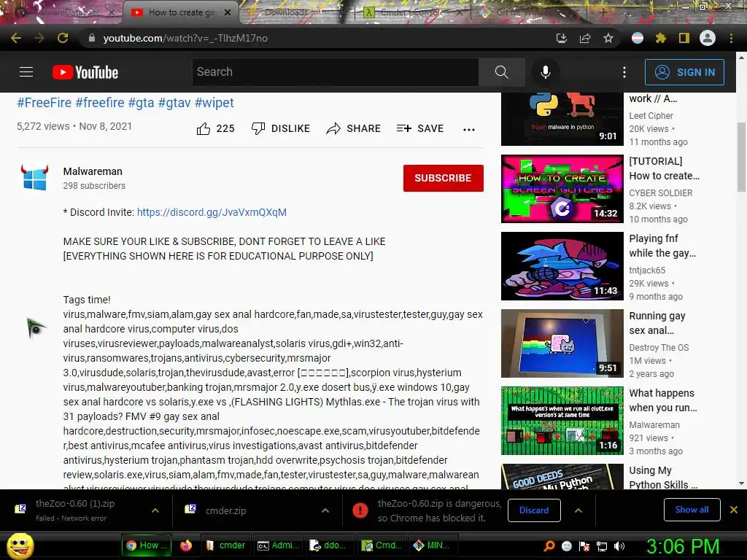Click the address bar URL
Image resolution: width=747 pixels, height=560 pixels.
point(185,38)
